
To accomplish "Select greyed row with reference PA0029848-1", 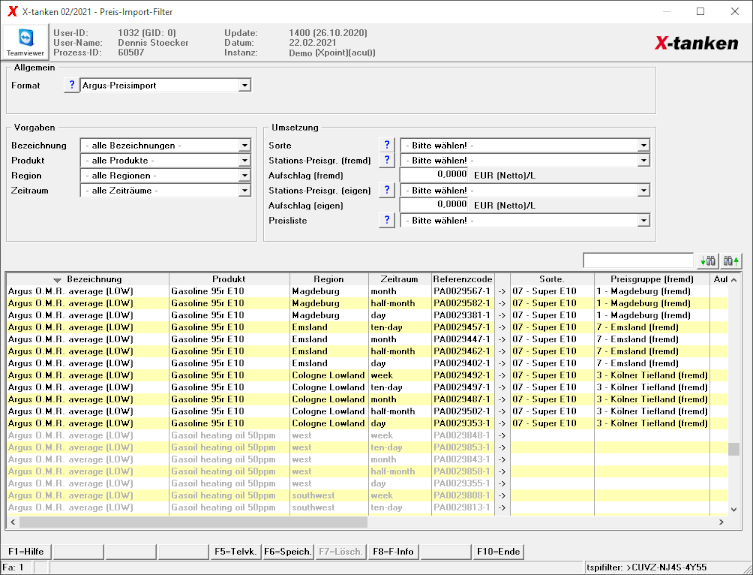I will [x=367, y=435].
